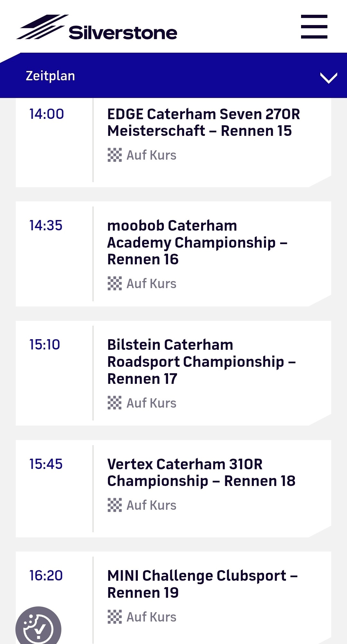Image resolution: width=347 pixels, height=644 pixels.
Task: Open the hamburger menu
Action: click(x=314, y=27)
